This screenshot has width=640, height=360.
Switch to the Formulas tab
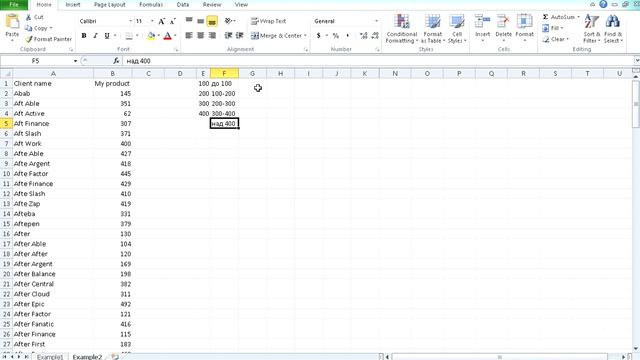151,5
